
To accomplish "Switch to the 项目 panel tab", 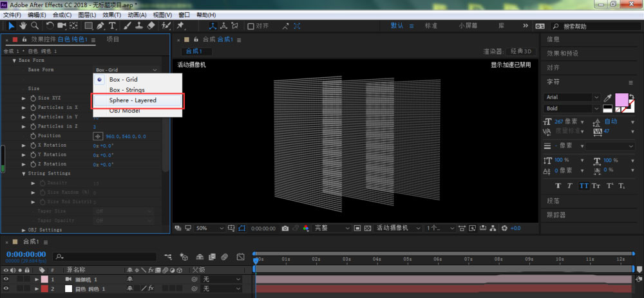I will [113, 39].
